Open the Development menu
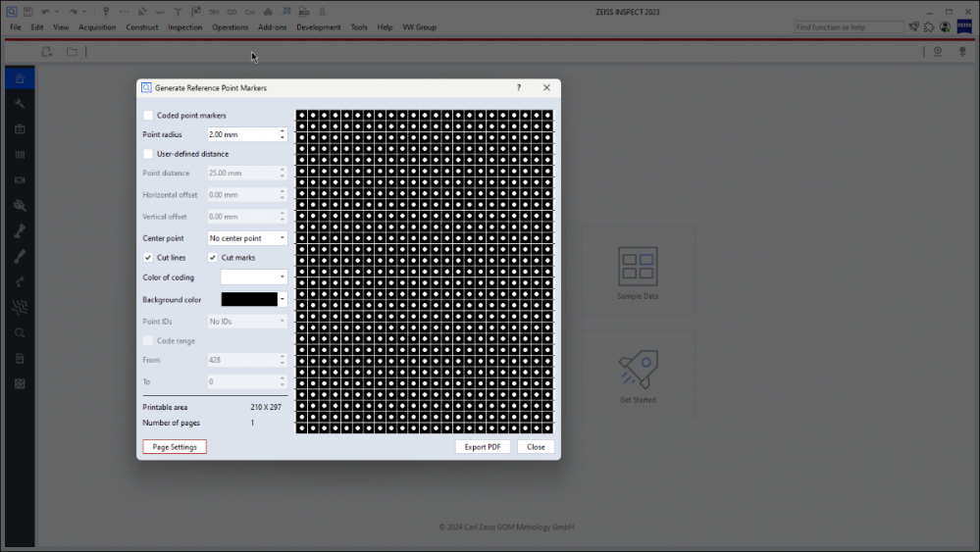 pos(319,27)
